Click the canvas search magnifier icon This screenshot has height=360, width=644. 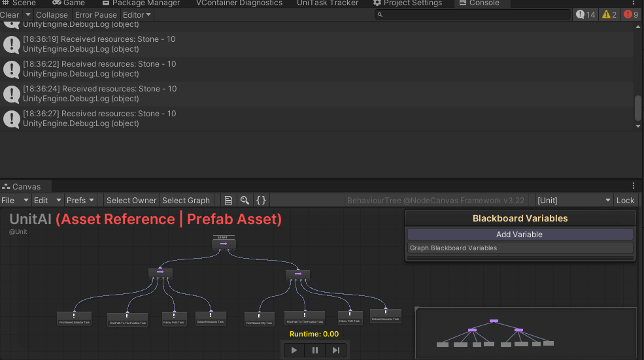coord(245,201)
